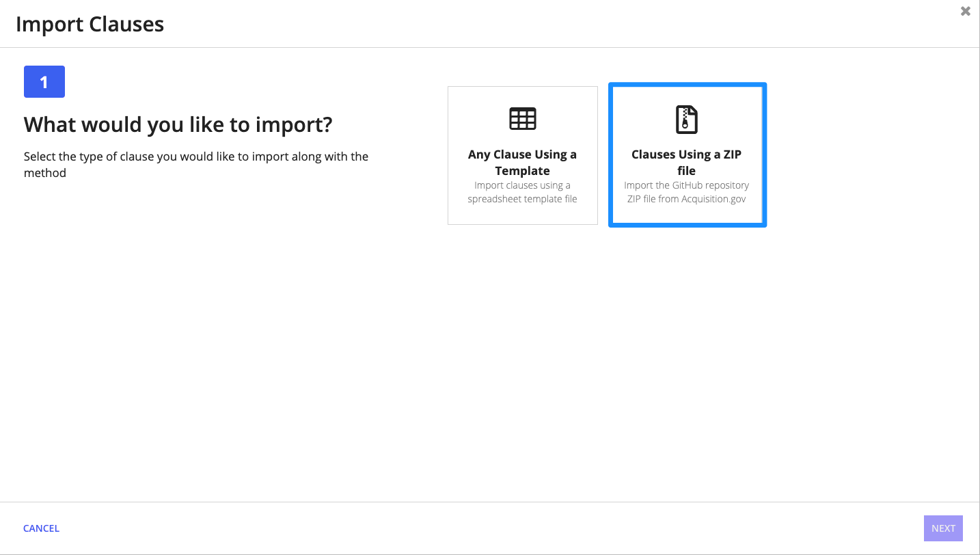The width and height of the screenshot is (980, 555).
Task: Click the spreadsheet table icon
Action: coord(523,119)
